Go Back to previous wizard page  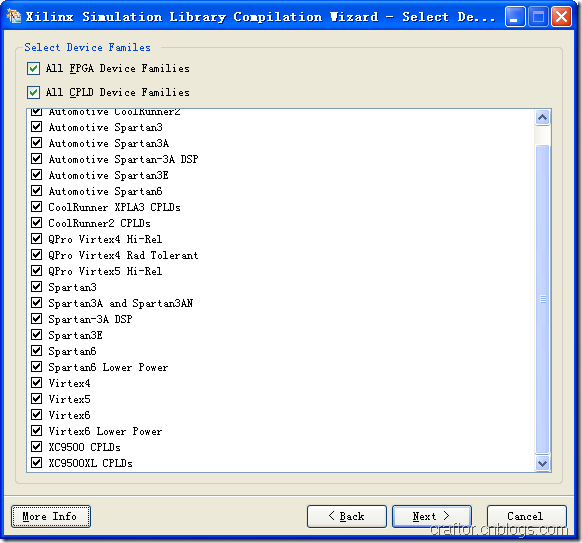click(347, 516)
